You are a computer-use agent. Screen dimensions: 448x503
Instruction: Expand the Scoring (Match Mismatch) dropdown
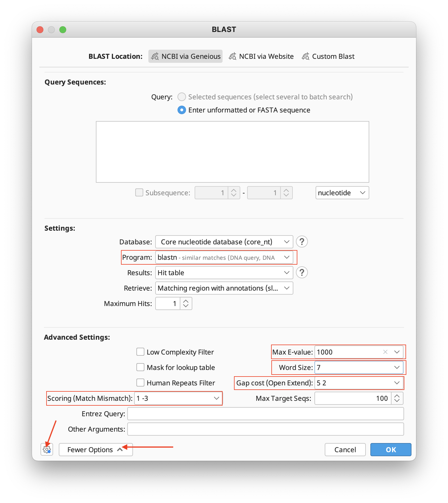point(178,398)
